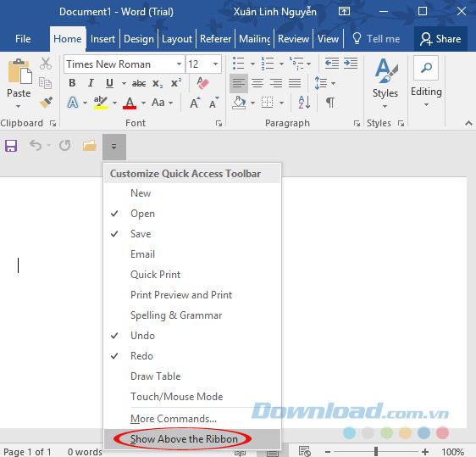Apply shading with paint bucket icon
Viewport: 476px width, 457px height.
coord(239,103)
